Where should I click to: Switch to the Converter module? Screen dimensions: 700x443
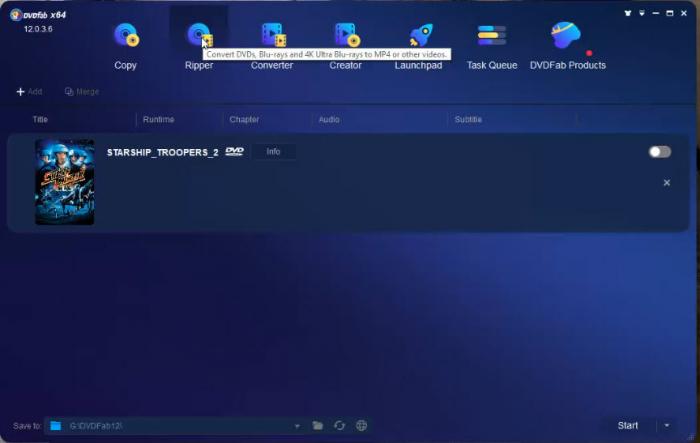click(x=272, y=46)
